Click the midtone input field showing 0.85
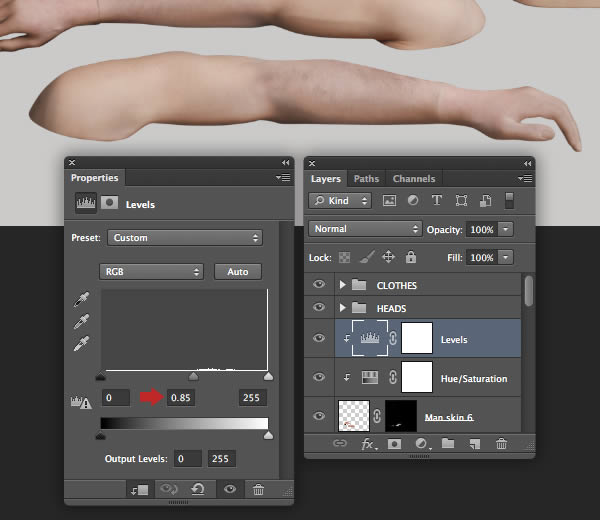The width and height of the screenshot is (600, 520). pos(181,398)
